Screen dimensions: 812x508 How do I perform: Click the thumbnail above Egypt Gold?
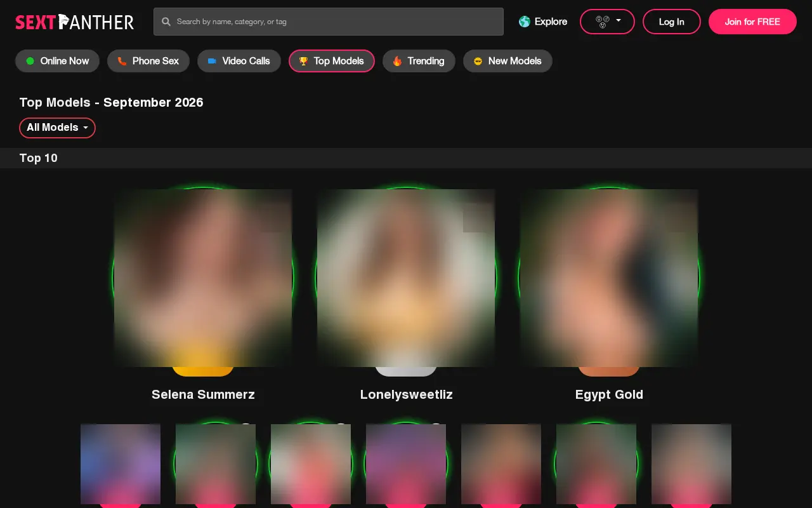[x=609, y=278]
